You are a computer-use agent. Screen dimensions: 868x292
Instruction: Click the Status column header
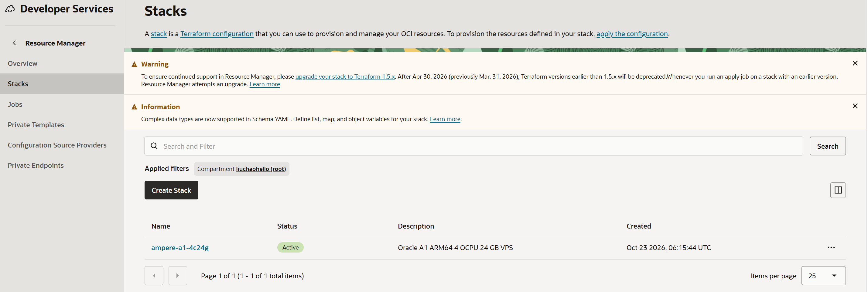coord(287,226)
